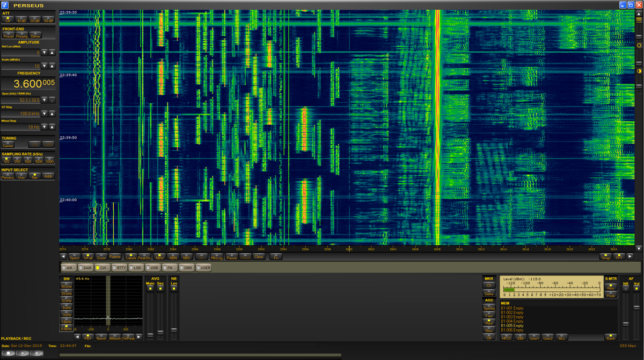Select 250 kS/s sampling rate
Viewport: 644px width, 360px height.
pyautogui.click(x=18, y=160)
